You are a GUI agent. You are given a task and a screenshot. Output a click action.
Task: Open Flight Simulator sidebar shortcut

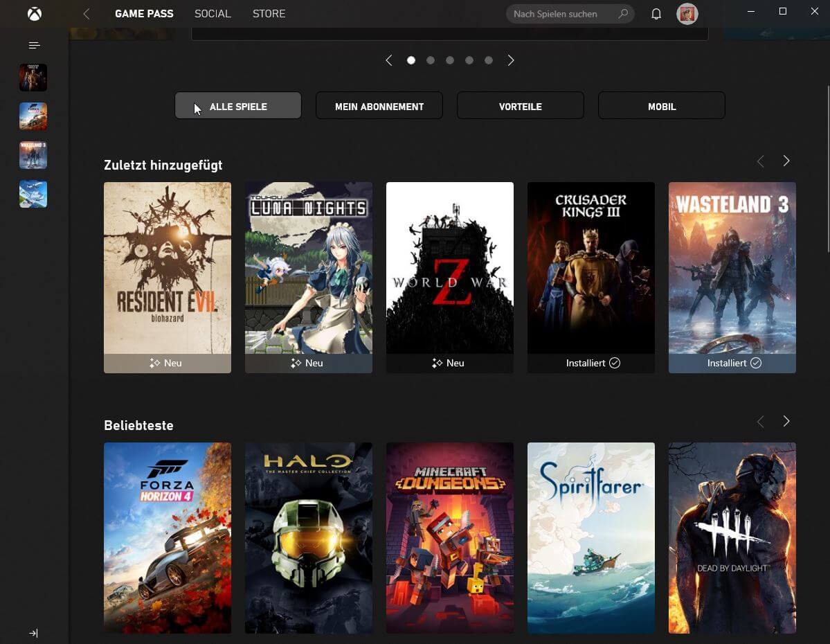click(x=33, y=194)
